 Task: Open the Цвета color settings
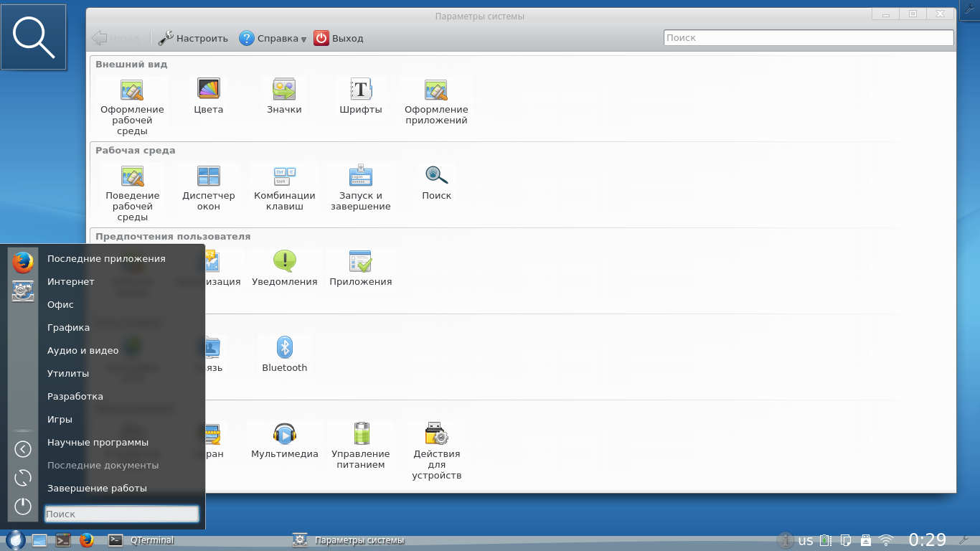209,96
